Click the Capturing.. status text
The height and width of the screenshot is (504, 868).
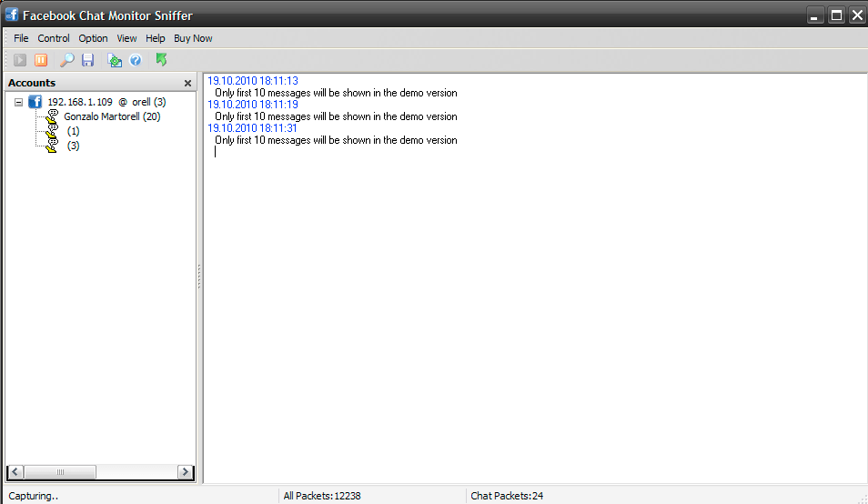[x=34, y=496]
